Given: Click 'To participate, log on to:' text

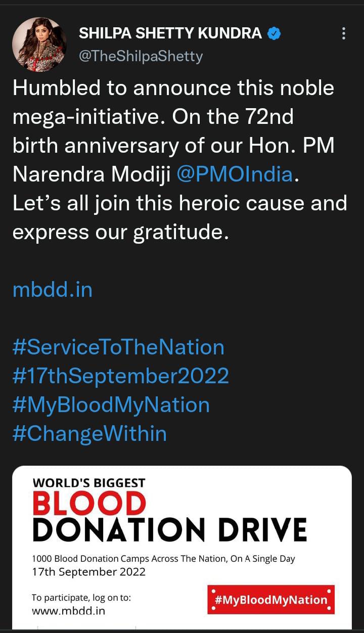Looking at the screenshot, I should [x=81, y=598].
